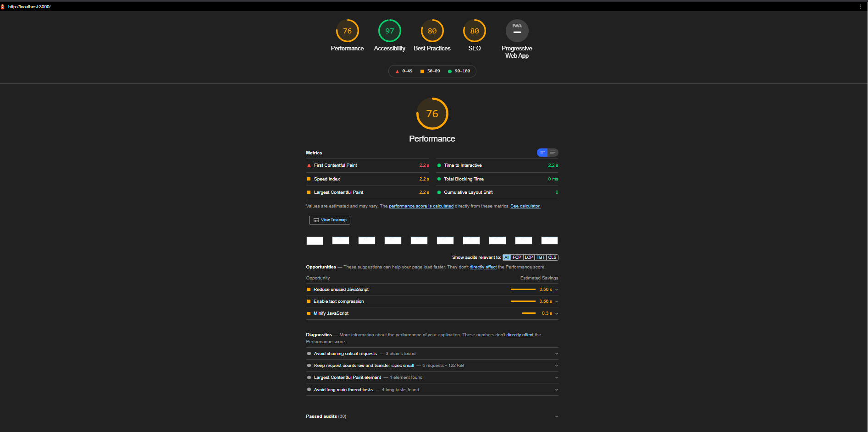Switch metrics to compact view toggle
This screenshot has width=868, height=432.
tap(542, 153)
